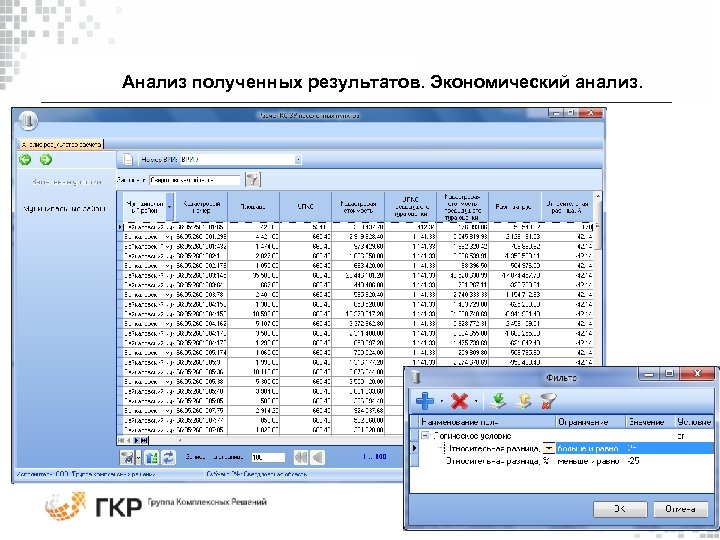Viewport: 720px width, 540px height.
Task: Click the 'Условие' column header in the filter
Action: pyautogui.click(x=694, y=422)
